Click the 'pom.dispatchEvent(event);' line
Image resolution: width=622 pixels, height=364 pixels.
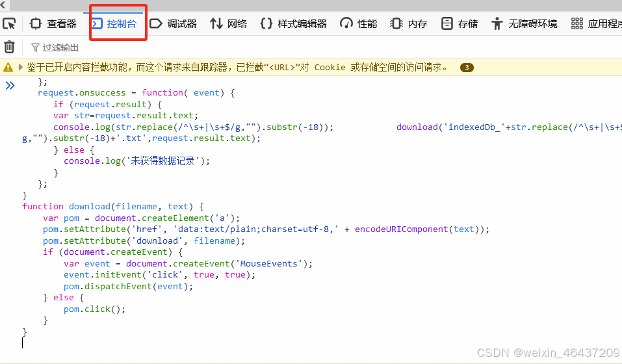(x=128, y=286)
